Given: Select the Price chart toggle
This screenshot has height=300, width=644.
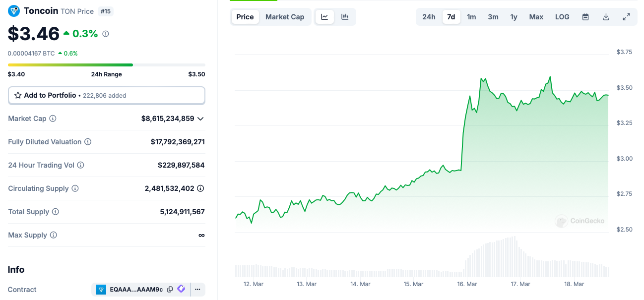Looking at the screenshot, I should (x=245, y=17).
